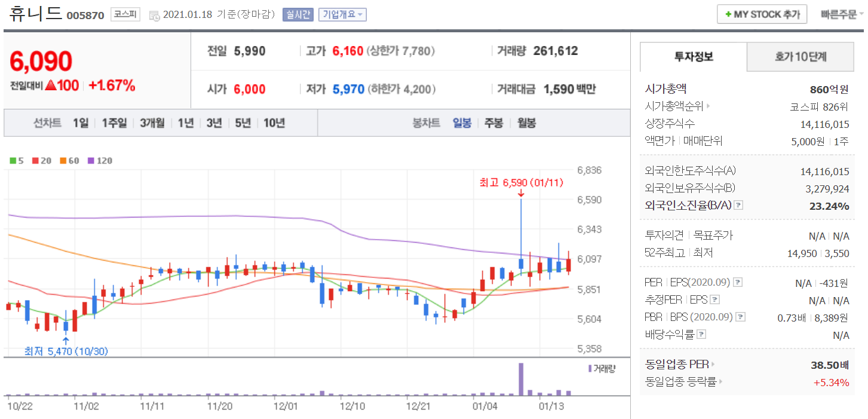The image size is (868, 419).
Task: Open the help icon next to 추정PER EPS
Action: 715,300
